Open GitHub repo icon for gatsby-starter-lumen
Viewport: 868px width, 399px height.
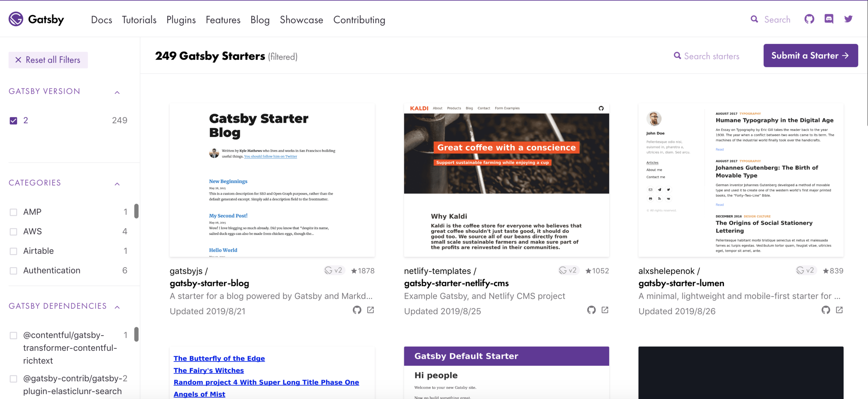(826, 310)
